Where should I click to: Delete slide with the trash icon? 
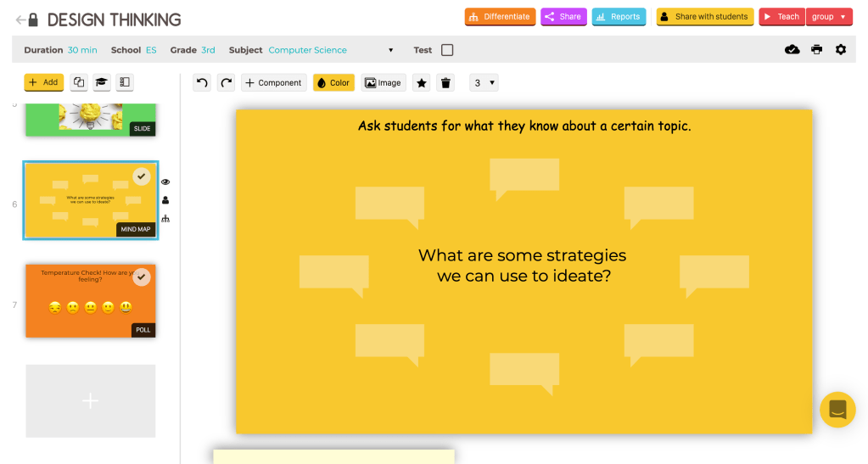coord(445,82)
